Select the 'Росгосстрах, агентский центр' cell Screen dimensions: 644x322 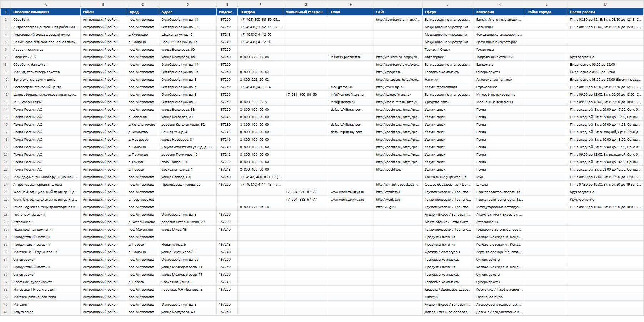[46, 87]
